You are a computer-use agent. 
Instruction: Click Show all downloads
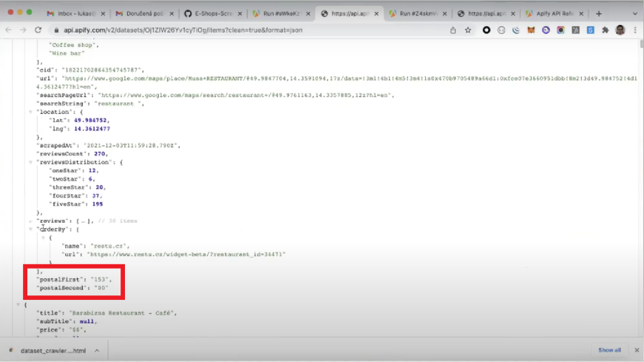[x=609, y=350]
